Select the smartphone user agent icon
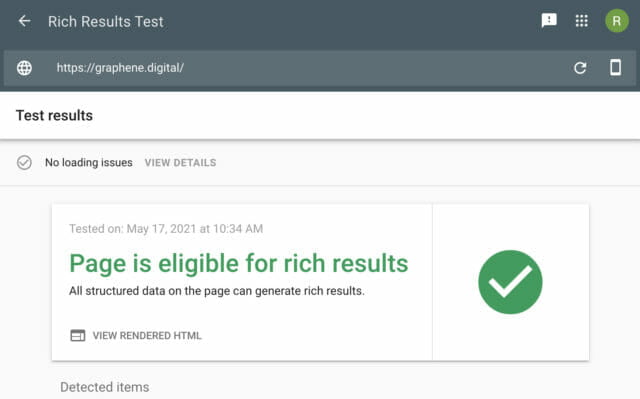Viewport: 640px width, 399px height. tap(616, 67)
